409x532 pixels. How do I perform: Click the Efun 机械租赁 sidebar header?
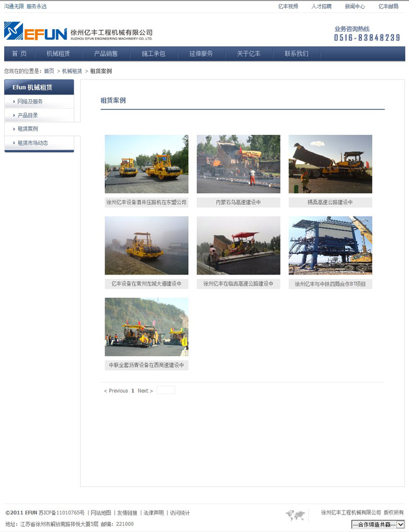39,87
